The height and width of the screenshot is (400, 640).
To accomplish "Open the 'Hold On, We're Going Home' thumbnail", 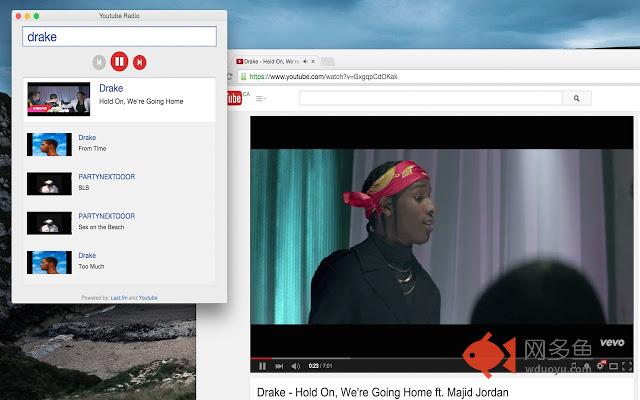I will [59, 99].
